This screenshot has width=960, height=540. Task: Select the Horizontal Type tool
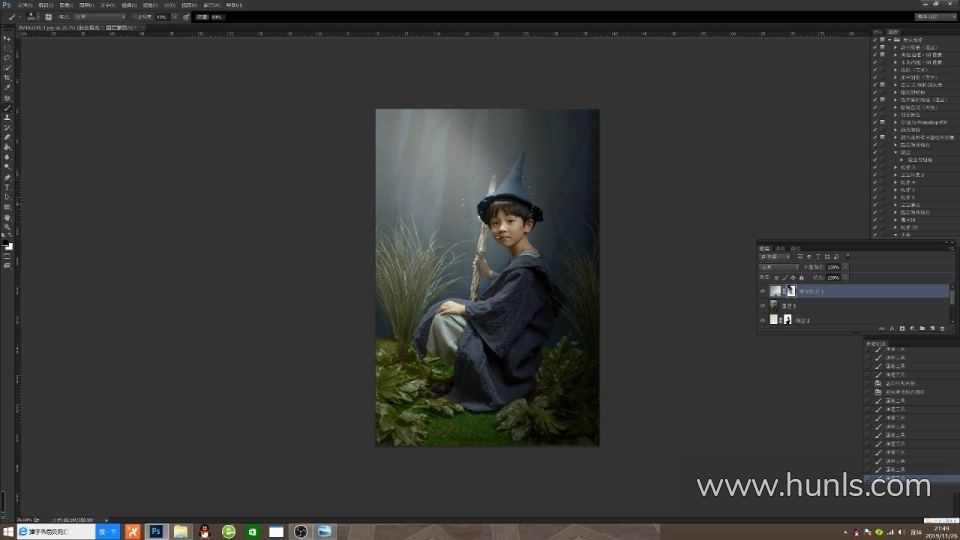pyautogui.click(x=7, y=187)
